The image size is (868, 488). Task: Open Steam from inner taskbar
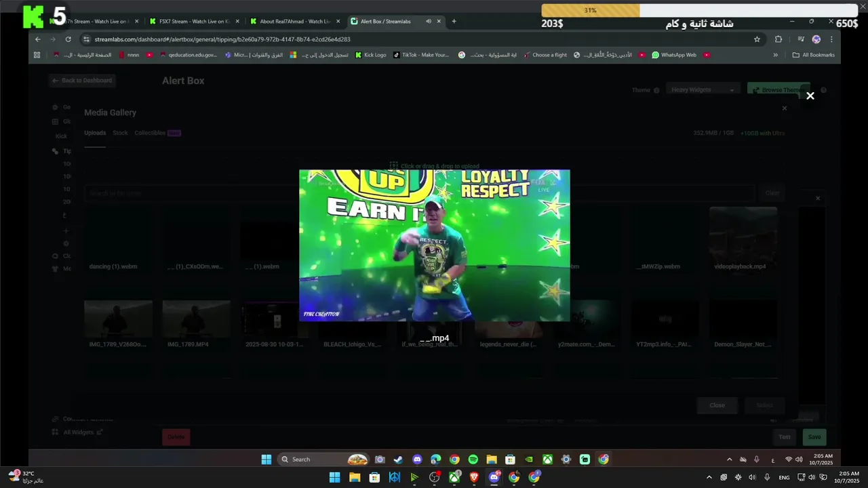[398, 460]
